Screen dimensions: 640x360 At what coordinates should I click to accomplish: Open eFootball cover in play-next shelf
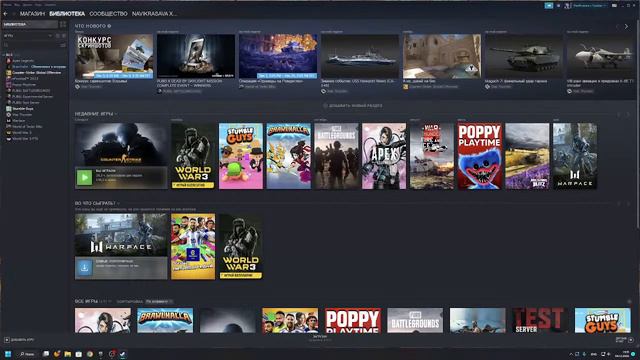click(x=193, y=247)
